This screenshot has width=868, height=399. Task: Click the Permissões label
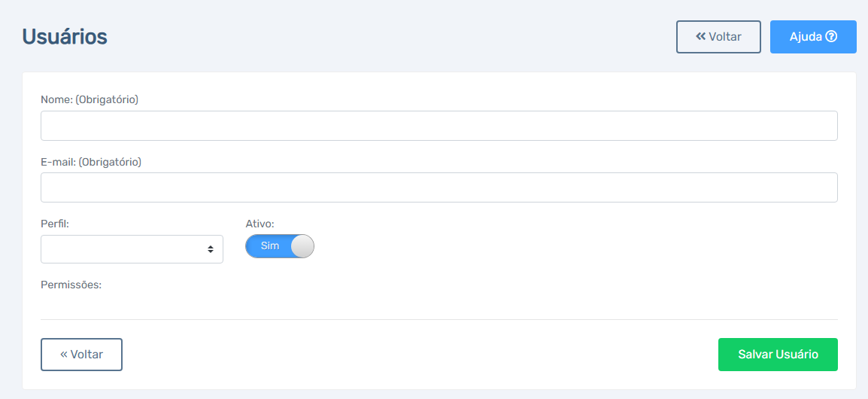click(x=71, y=285)
